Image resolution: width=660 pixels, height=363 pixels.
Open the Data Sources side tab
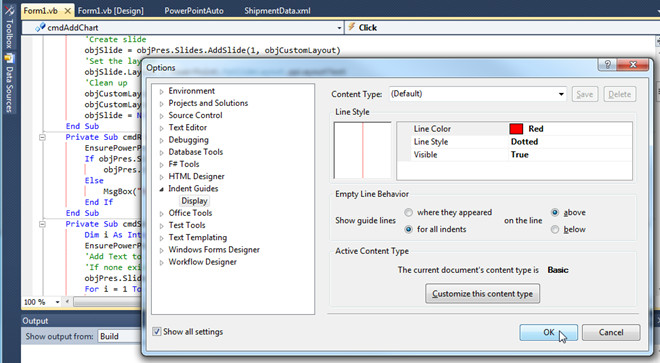9,83
